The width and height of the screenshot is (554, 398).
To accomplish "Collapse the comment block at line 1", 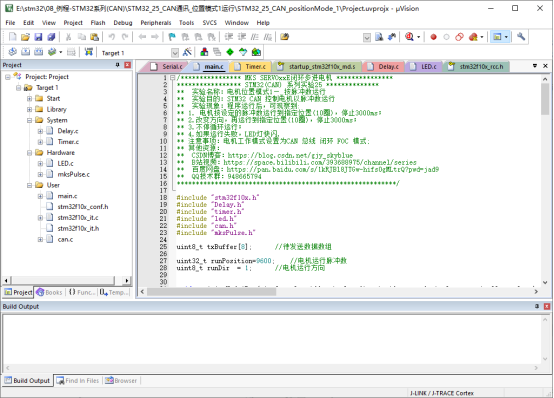I will (172, 77).
